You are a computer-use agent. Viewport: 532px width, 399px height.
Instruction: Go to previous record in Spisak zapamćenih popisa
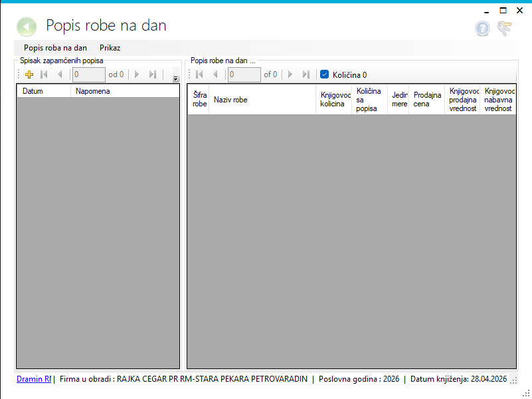[x=60, y=74]
